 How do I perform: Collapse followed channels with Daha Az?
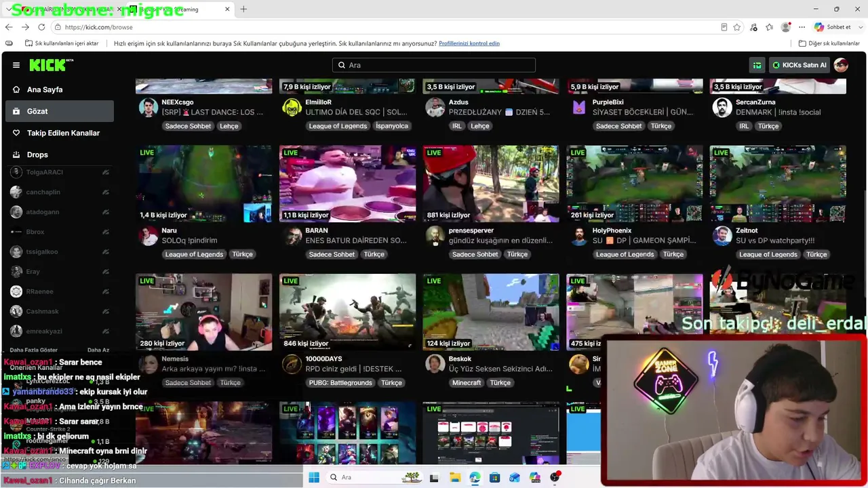tap(98, 350)
